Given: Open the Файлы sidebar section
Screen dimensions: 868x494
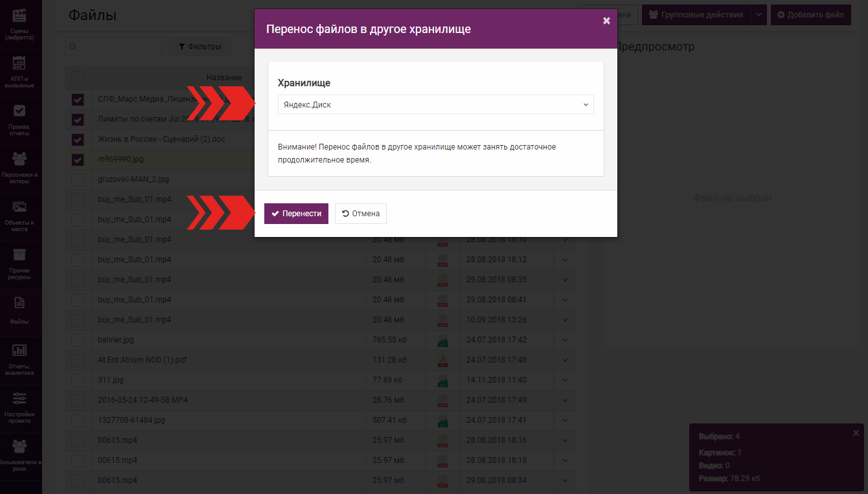Looking at the screenshot, I should (x=19, y=311).
